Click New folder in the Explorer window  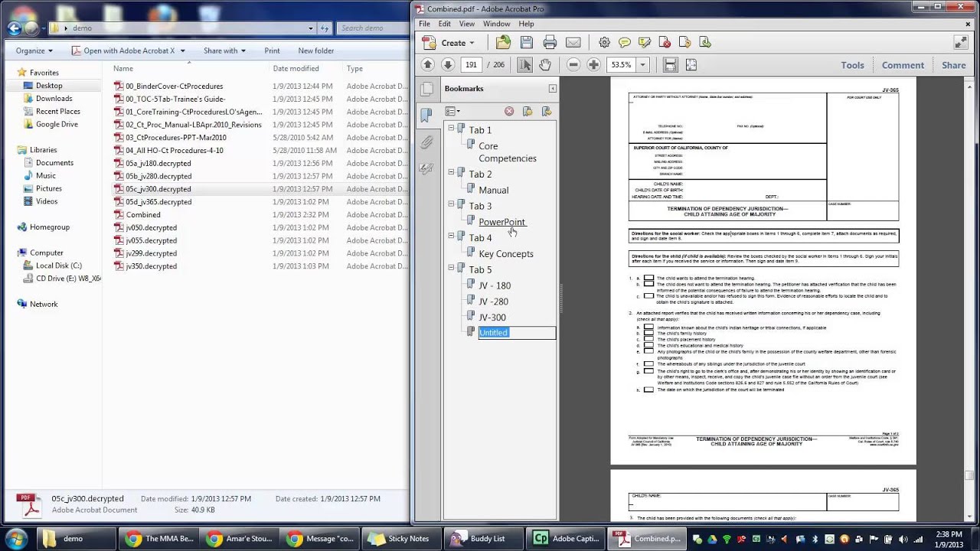(x=316, y=51)
